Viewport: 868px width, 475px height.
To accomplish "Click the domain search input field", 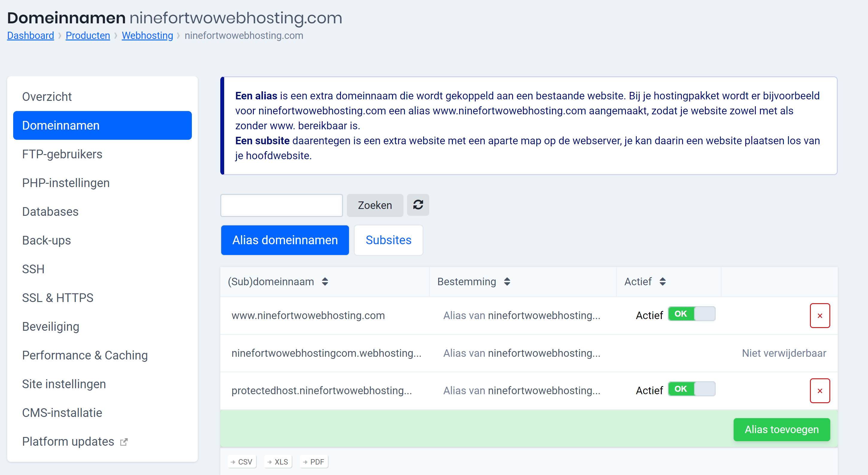I will click(x=281, y=205).
